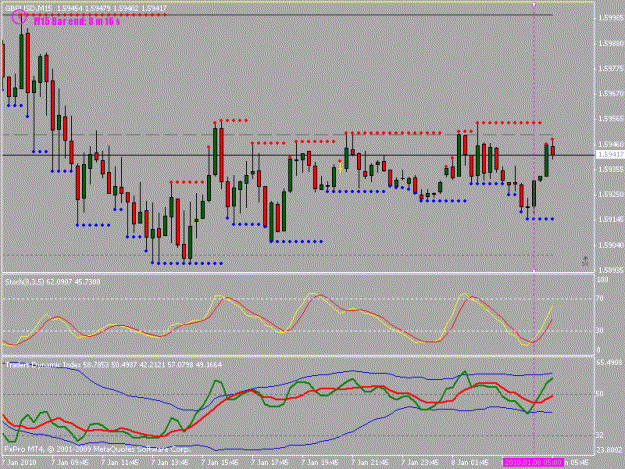Click the '7 Jan 19:45' time axis label
This screenshot has height=469, width=625.
pyautogui.click(x=320, y=463)
